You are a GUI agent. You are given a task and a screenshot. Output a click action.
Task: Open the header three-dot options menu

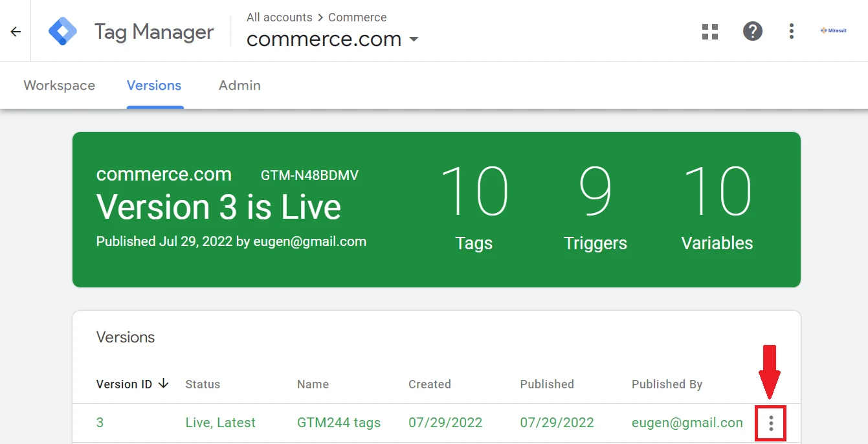tap(791, 31)
